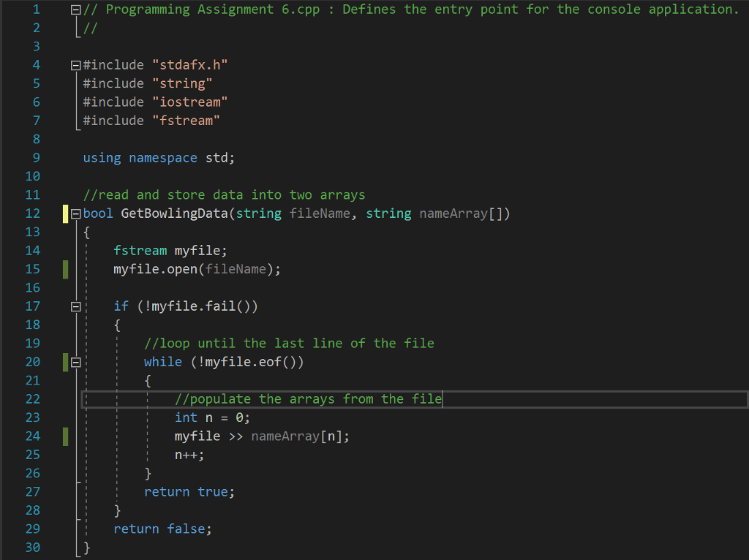The width and height of the screenshot is (749, 560).
Task: Select the word 'fstream' on line 14
Action: pos(140,250)
